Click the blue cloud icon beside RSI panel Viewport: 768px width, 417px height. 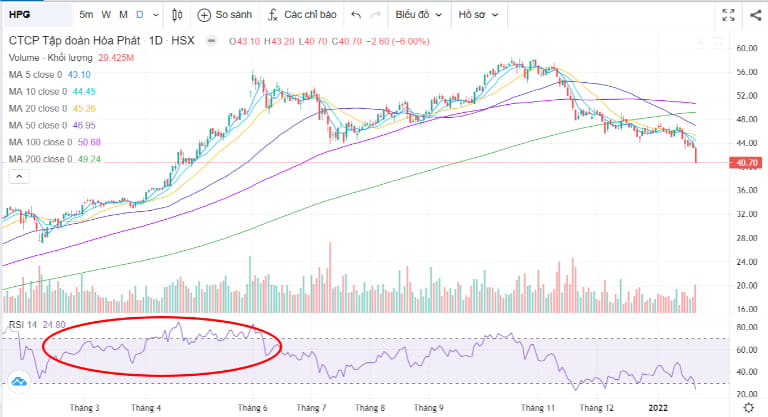(17, 381)
